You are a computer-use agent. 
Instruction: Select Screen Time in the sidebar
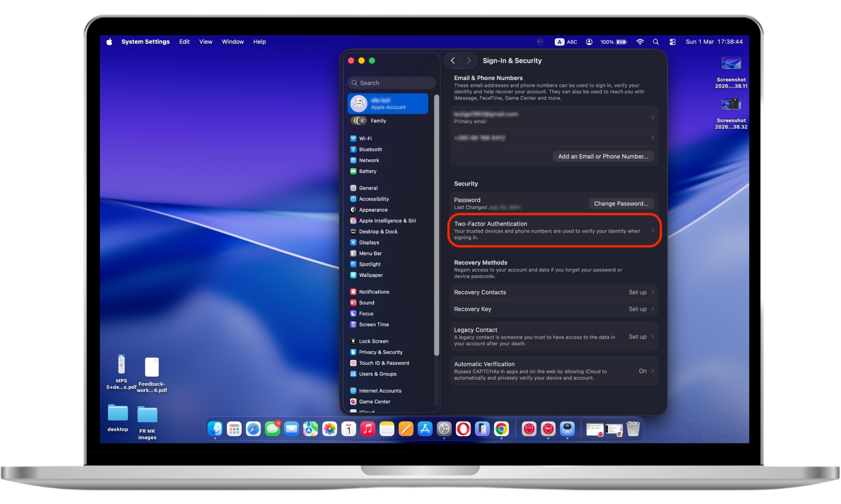click(374, 324)
